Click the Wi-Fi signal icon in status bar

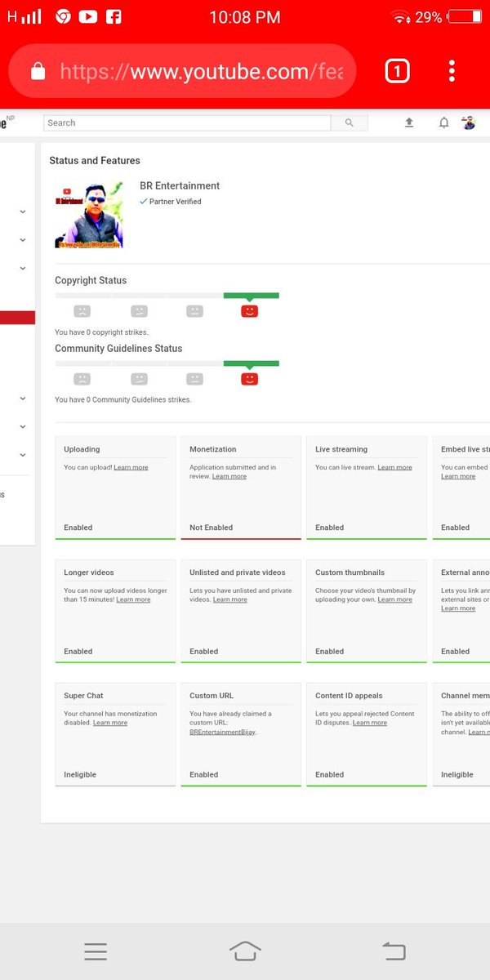pyautogui.click(x=400, y=16)
